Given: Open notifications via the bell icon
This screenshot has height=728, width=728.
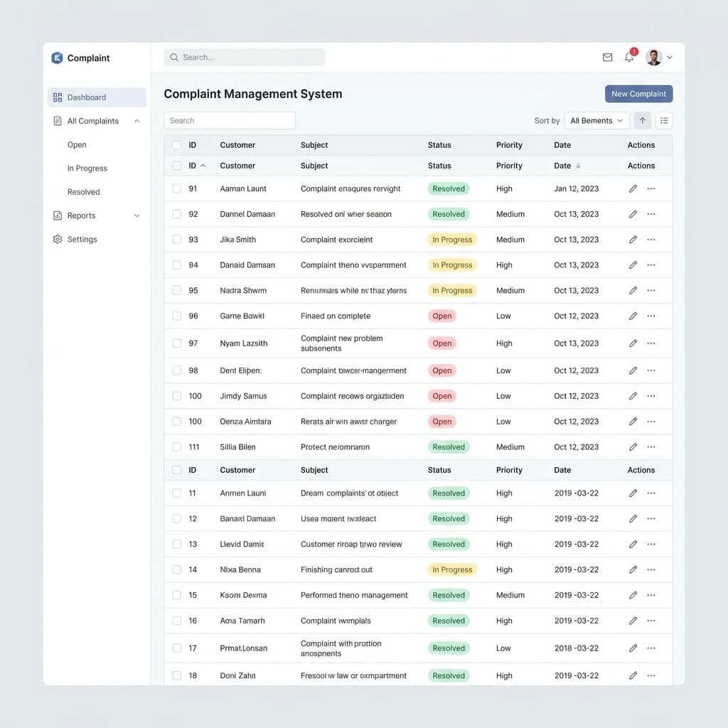Looking at the screenshot, I should (x=629, y=58).
